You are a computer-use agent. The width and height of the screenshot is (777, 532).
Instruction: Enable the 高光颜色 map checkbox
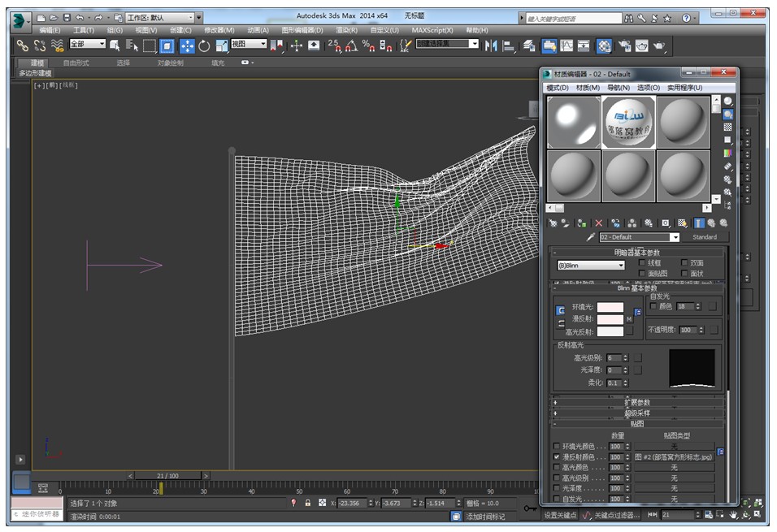[x=557, y=467]
